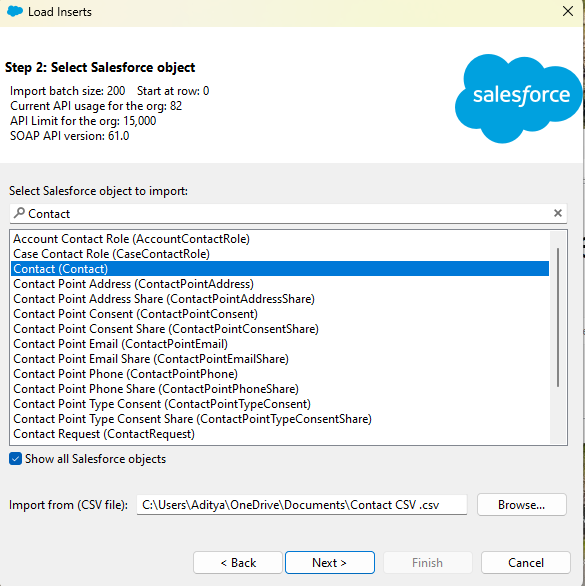Viewport: 585px width, 586px height.
Task: Select Account Contact Role (AccountContactRole)
Action: point(280,239)
